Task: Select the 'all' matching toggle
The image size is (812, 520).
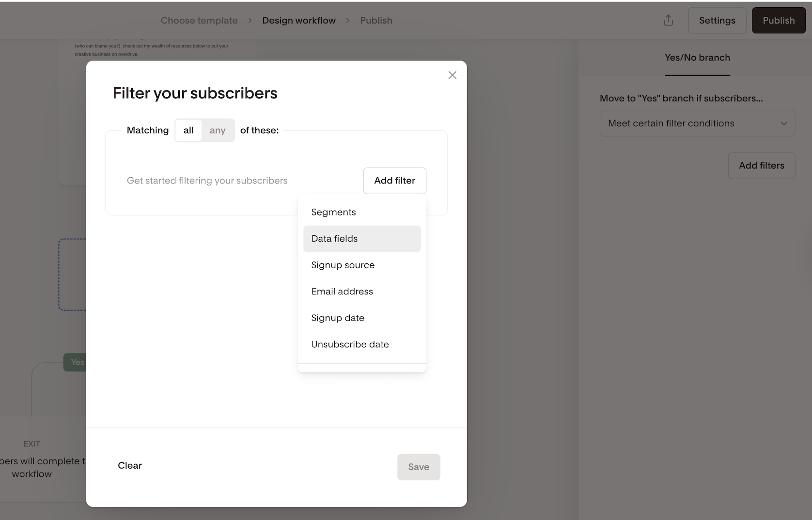Action: click(x=188, y=130)
